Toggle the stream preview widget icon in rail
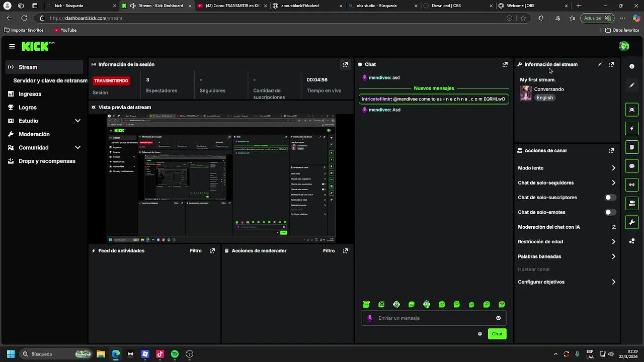644x362 pixels. [x=632, y=110]
